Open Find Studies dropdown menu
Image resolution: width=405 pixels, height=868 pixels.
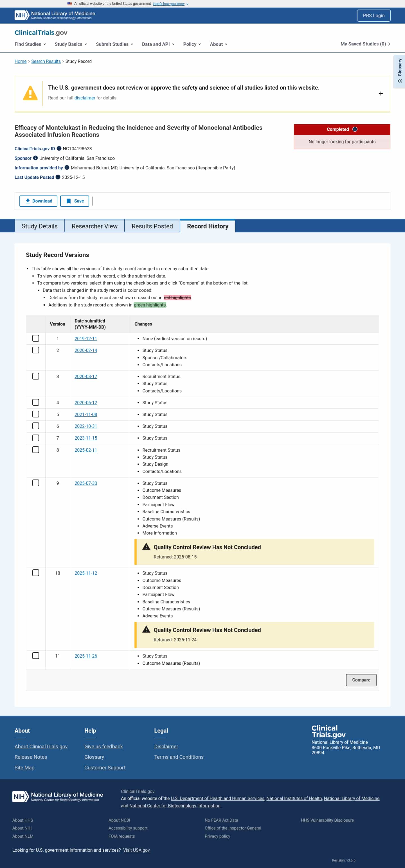point(30,44)
